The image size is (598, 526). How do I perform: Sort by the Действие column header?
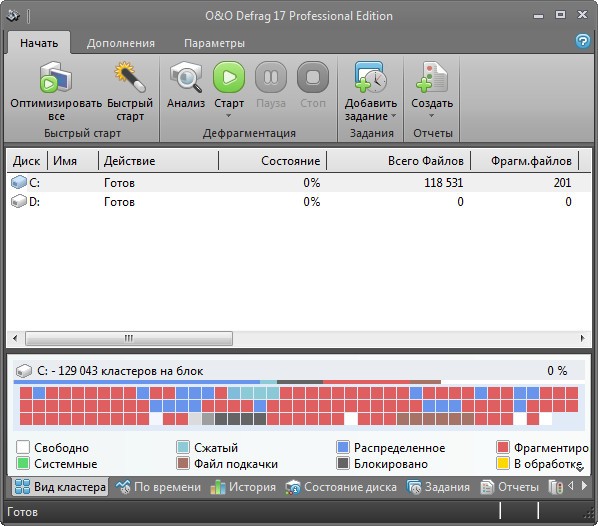[158, 161]
